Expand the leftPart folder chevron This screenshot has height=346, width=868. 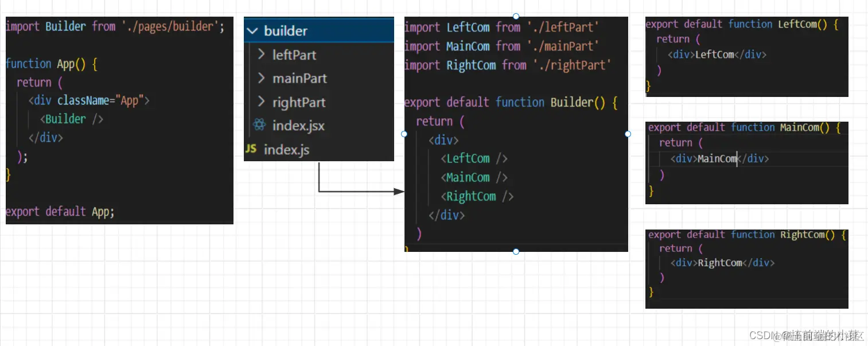click(x=261, y=55)
